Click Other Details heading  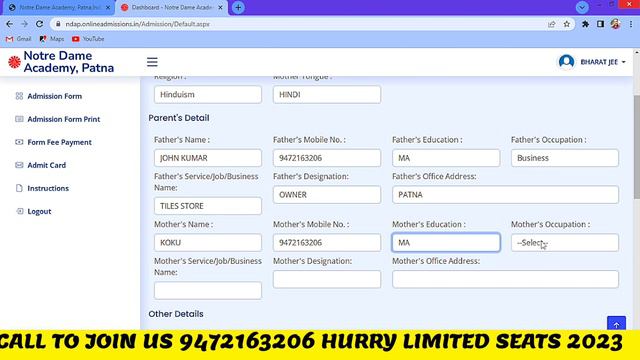[176, 314]
